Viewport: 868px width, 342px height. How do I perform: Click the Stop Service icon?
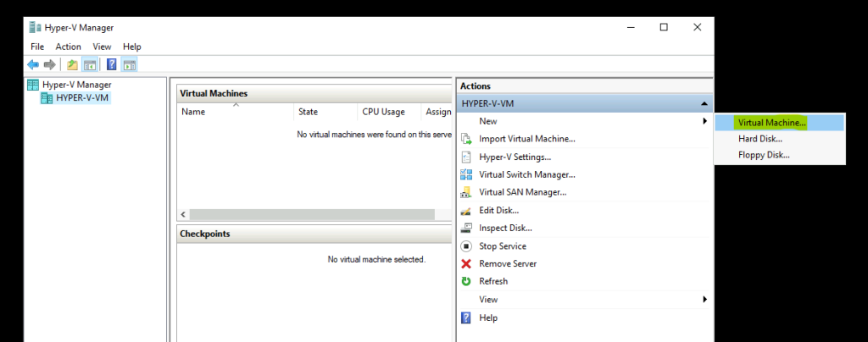click(466, 245)
